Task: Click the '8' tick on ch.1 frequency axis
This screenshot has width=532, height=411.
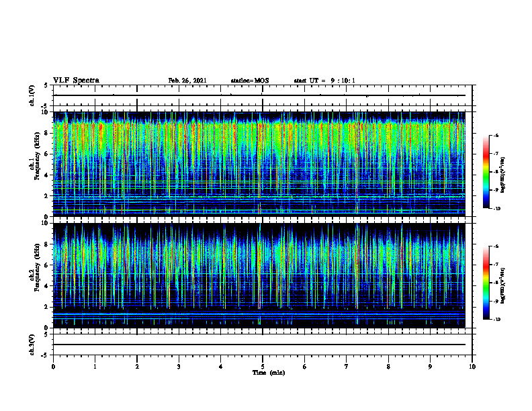Action: 47,133
